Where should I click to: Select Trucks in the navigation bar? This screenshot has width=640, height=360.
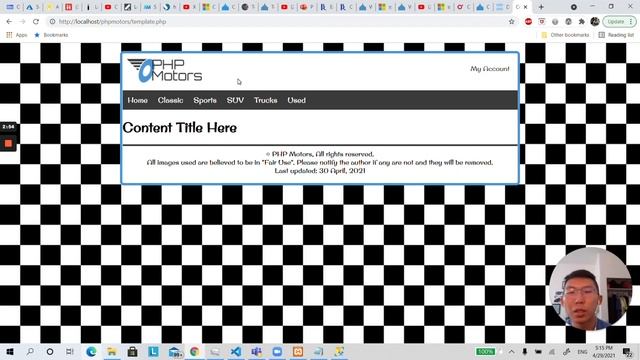265,100
